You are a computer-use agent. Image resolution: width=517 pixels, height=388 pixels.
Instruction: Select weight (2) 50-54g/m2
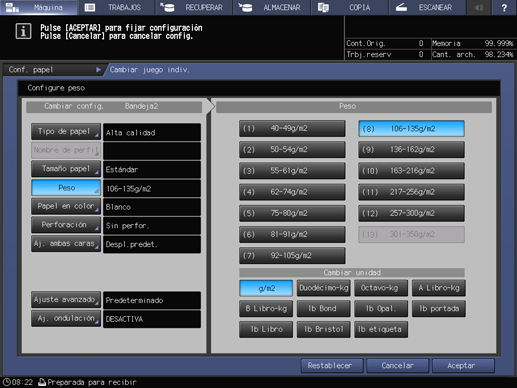tap(292, 150)
